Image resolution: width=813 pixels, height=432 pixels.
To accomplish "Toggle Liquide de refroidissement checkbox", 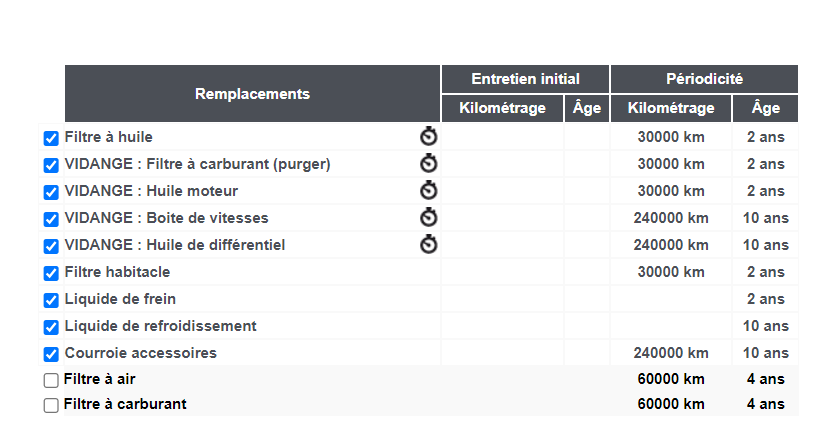I will point(51,327).
